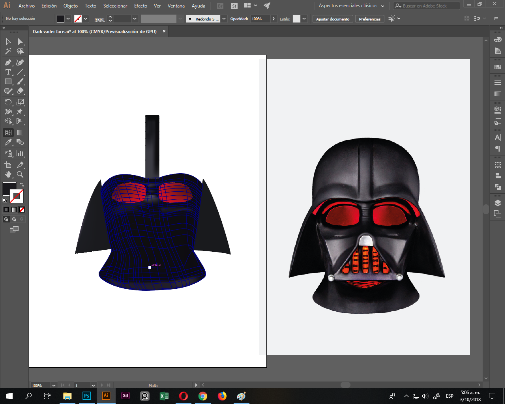Open the Edición menu
This screenshot has height=404, width=532.
(49, 6)
